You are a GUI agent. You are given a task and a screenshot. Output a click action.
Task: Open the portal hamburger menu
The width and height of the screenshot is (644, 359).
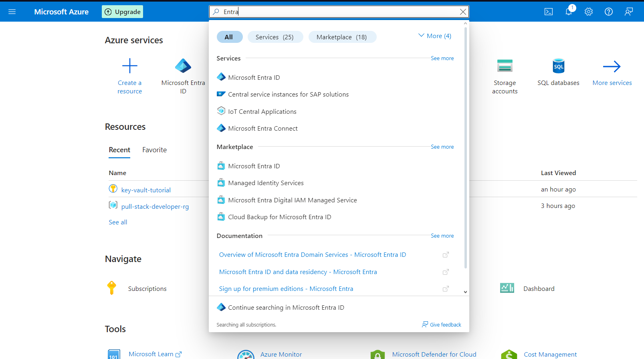click(x=12, y=12)
